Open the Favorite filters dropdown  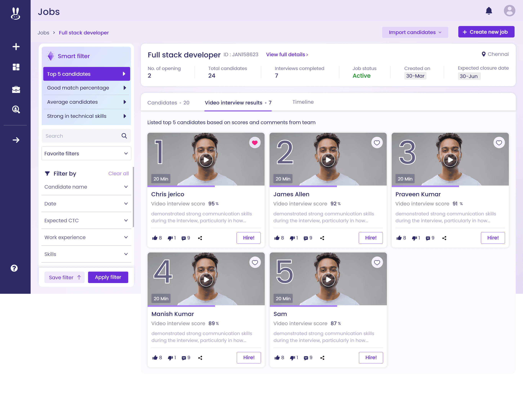pos(86,153)
